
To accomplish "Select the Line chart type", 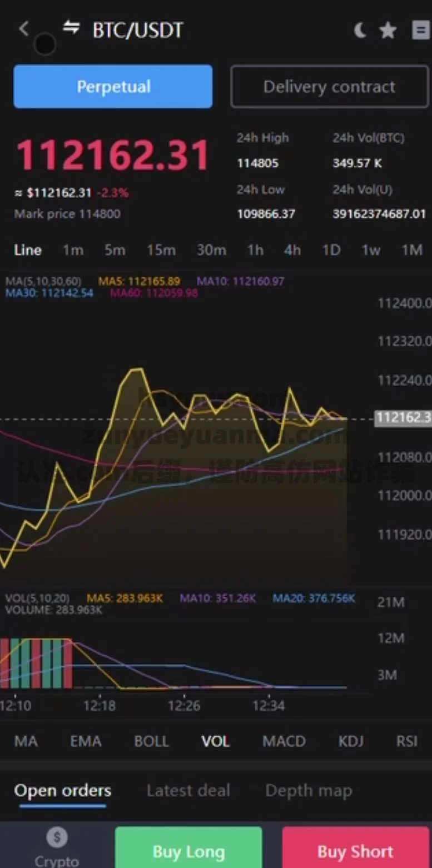I will coord(28,250).
